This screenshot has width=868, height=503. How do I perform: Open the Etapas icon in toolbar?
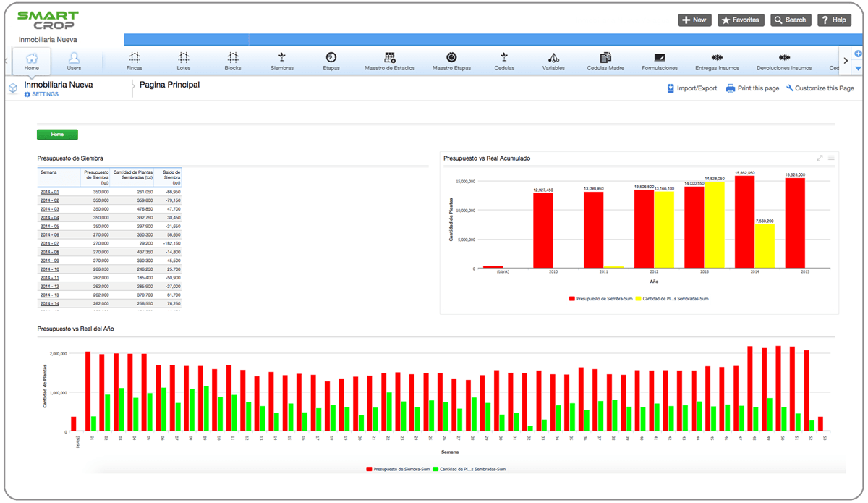[x=331, y=58]
